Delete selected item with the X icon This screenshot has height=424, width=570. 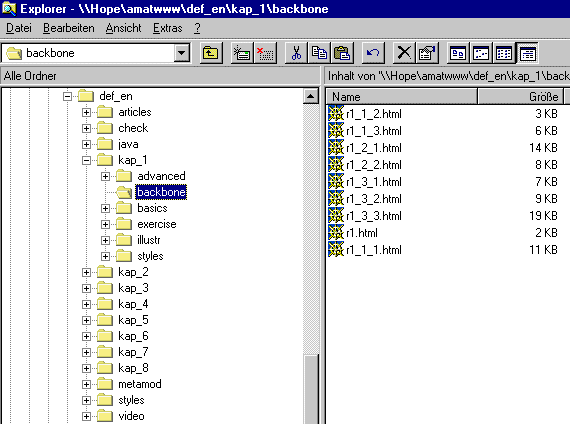[404, 53]
